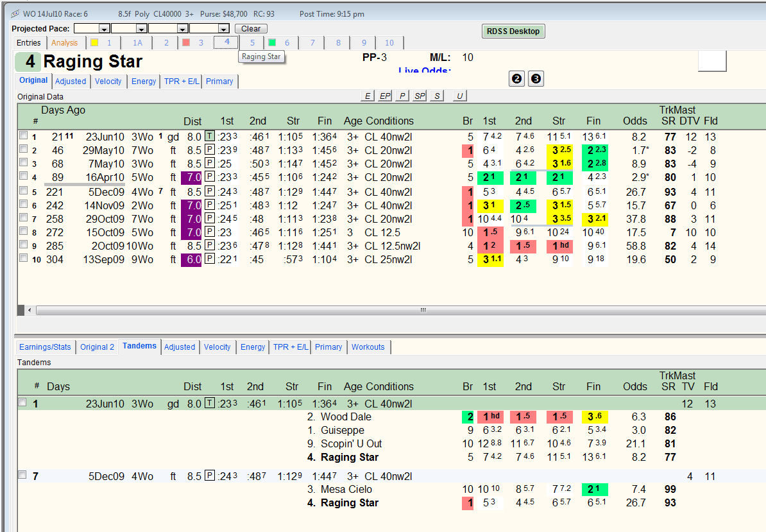
Task: Open the lower Energy tab
Action: 253,347
